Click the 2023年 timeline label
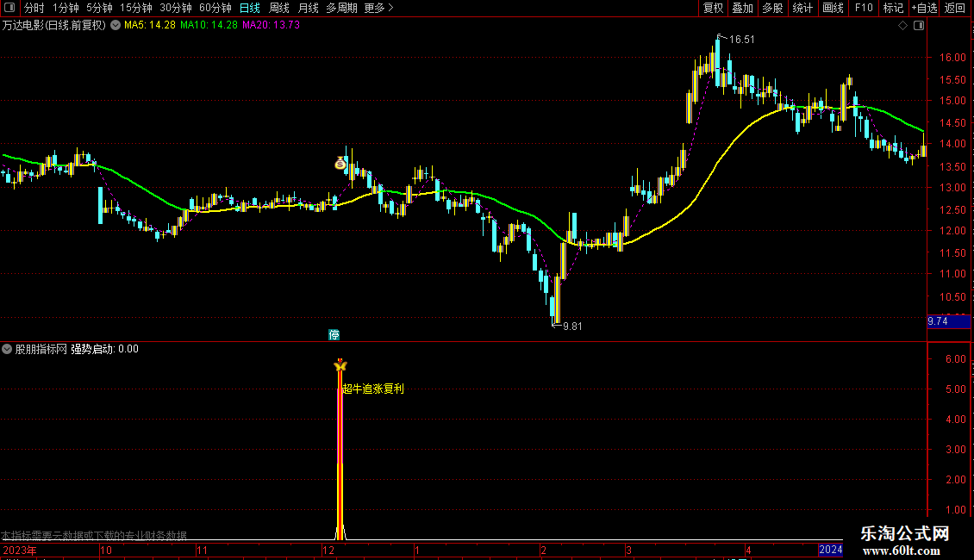This screenshot has height=560, width=974. coord(20,550)
